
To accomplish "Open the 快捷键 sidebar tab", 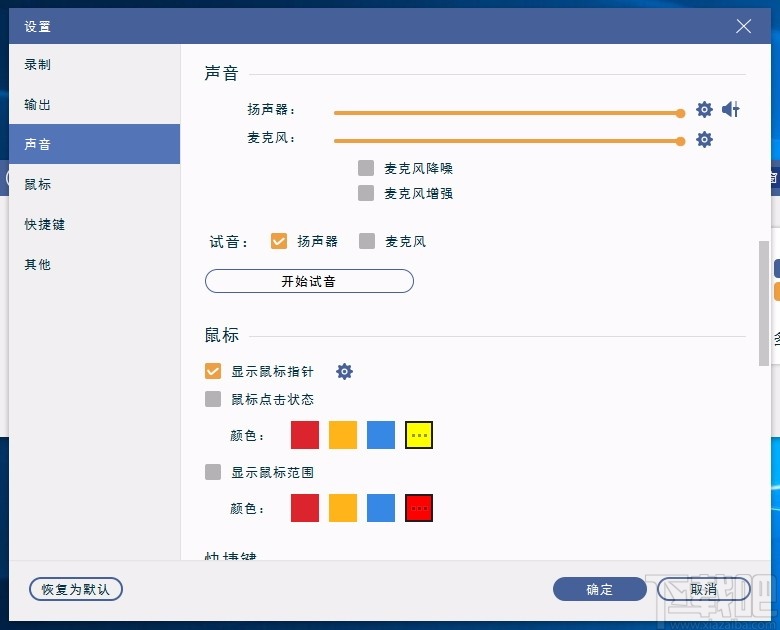I will tap(95, 224).
